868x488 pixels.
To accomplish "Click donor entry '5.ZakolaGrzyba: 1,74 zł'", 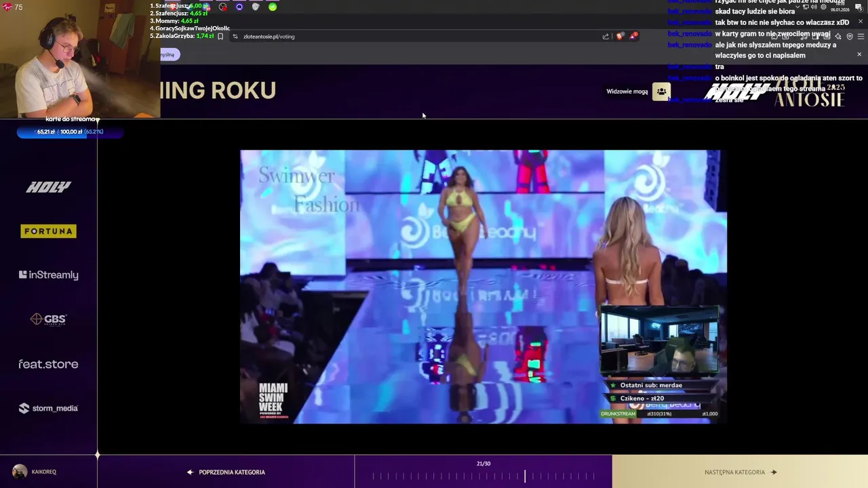I will pyautogui.click(x=182, y=36).
